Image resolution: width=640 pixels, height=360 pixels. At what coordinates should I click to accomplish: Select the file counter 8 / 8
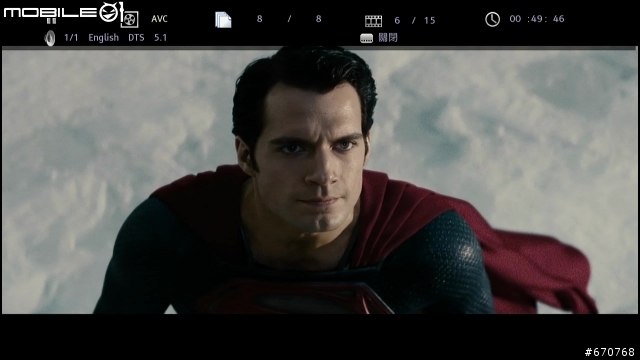tap(289, 19)
